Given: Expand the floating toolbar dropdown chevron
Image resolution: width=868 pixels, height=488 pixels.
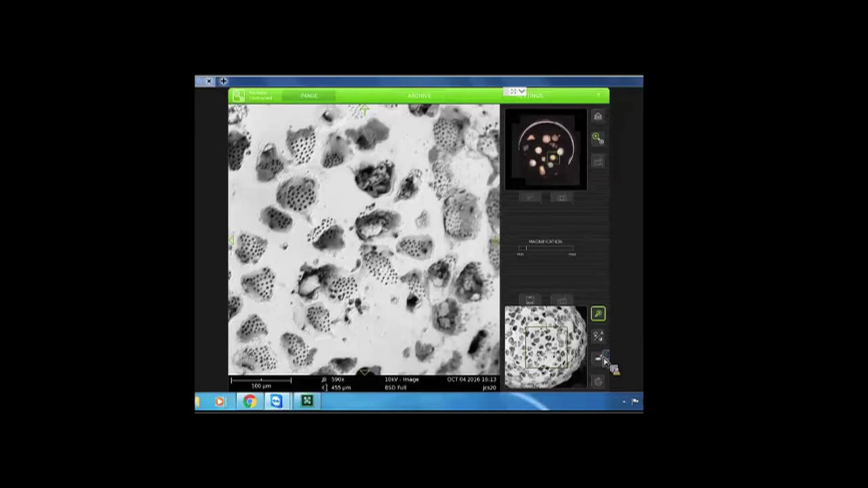Looking at the screenshot, I should click(521, 91).
